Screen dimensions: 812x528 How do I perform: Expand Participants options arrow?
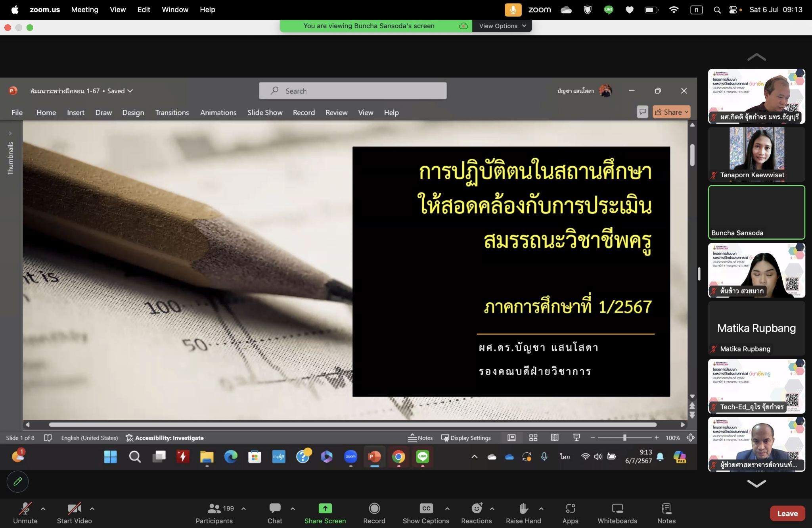[x=243, y=509]
